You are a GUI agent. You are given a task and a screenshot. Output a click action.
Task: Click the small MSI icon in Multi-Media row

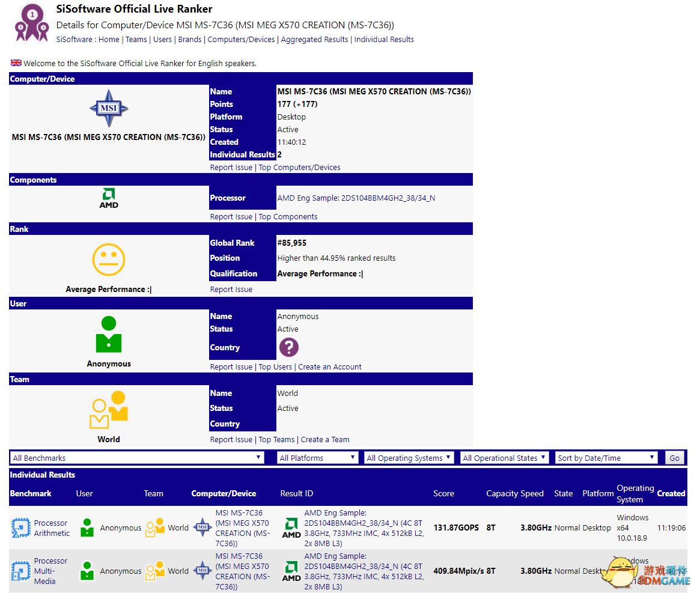tap(202, 571)
